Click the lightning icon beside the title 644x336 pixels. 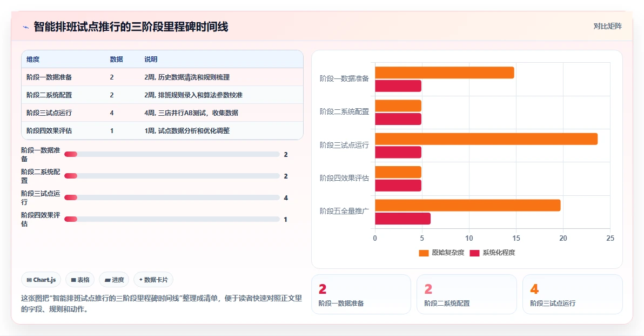[25, 27]
